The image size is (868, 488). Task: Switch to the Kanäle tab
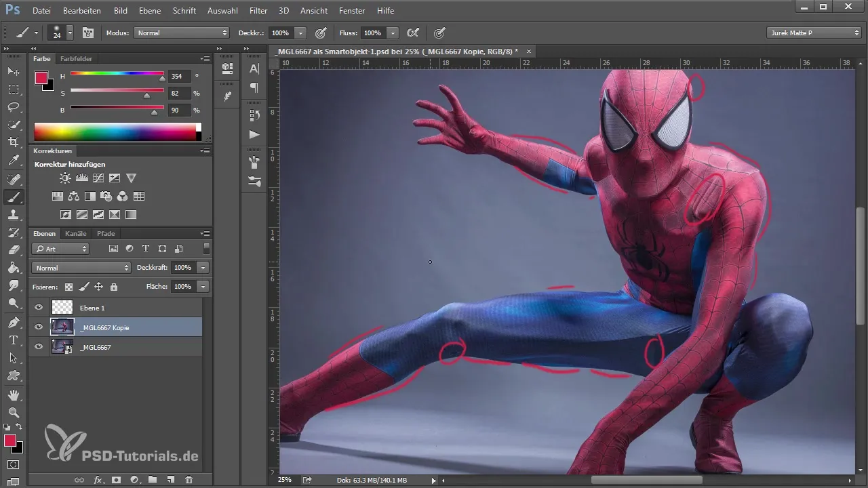[x=76, y=234]
